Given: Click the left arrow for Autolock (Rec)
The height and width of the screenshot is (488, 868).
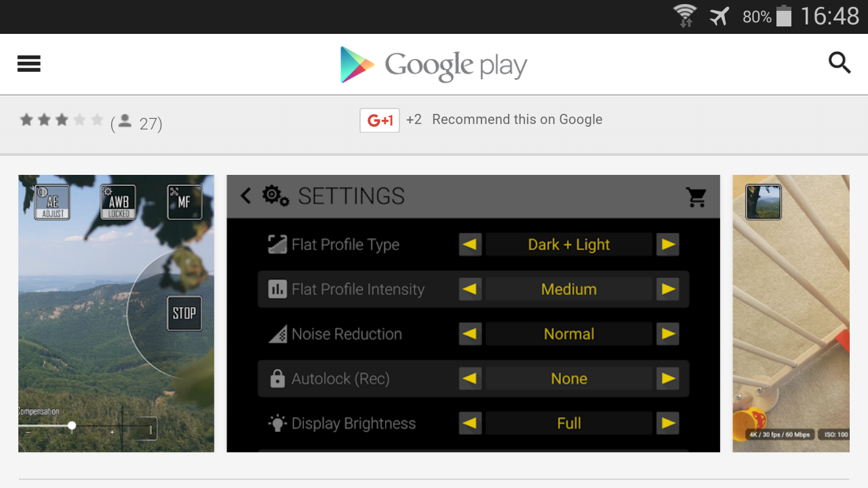Looking at the screenshot, I should [470, 379].
